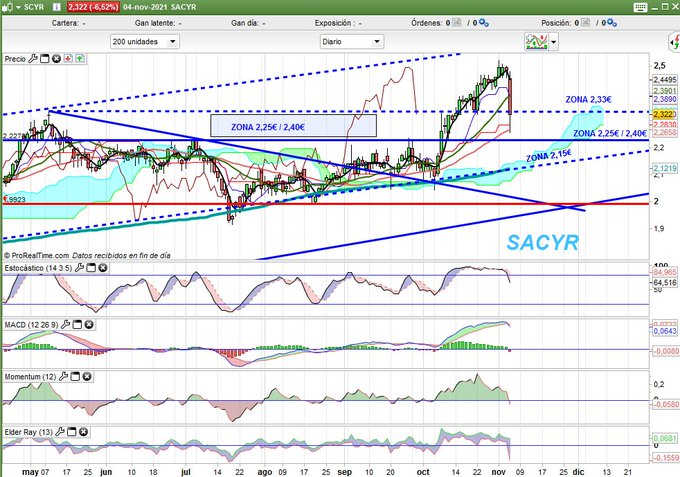Open the 200 unidades dropdown
Image resolution: width=680 pixels, height=477 pixels.
[x=144, y=42]
